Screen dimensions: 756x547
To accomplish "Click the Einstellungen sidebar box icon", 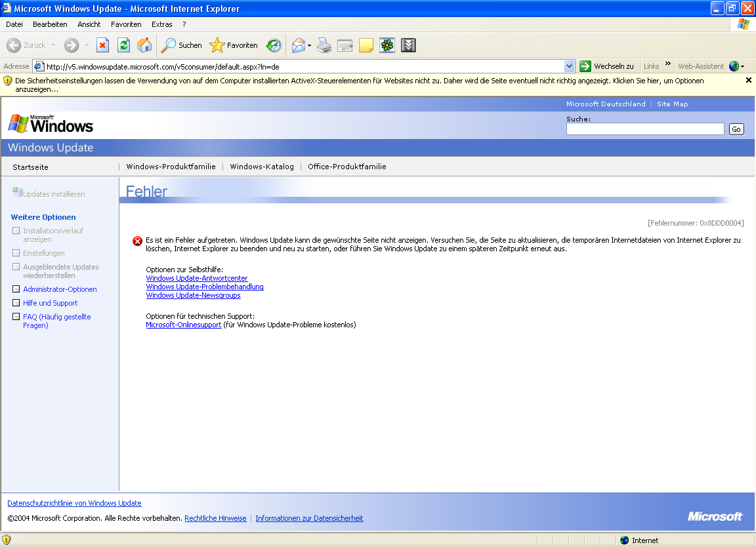I will point(16,253).
